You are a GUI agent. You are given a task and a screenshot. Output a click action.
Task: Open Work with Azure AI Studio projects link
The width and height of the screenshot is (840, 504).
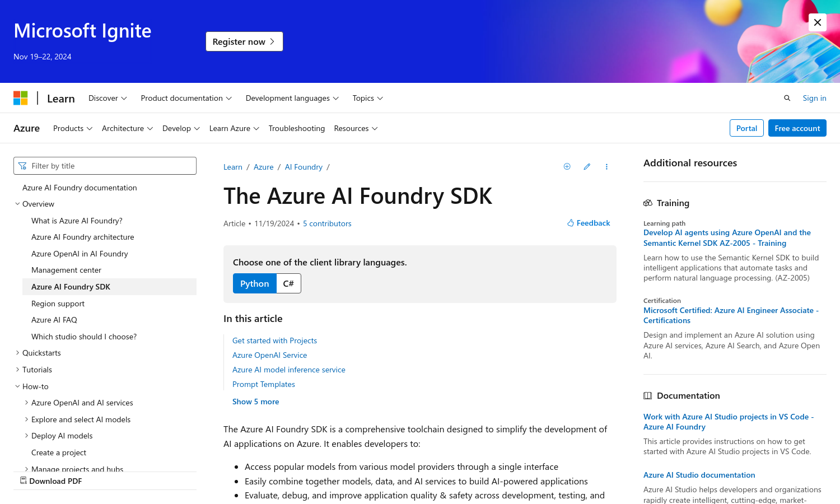tap(728, 422)
